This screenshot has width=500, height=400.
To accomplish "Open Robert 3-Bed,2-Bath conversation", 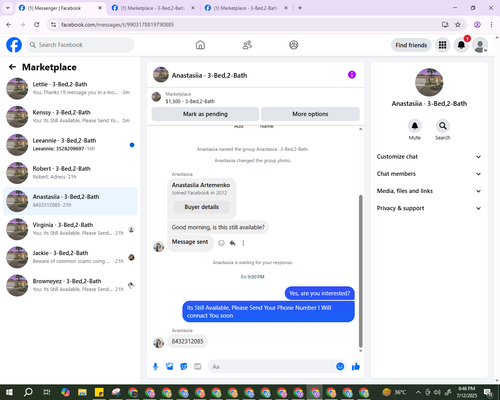I will pyautogui.click(x=70, y=173).
